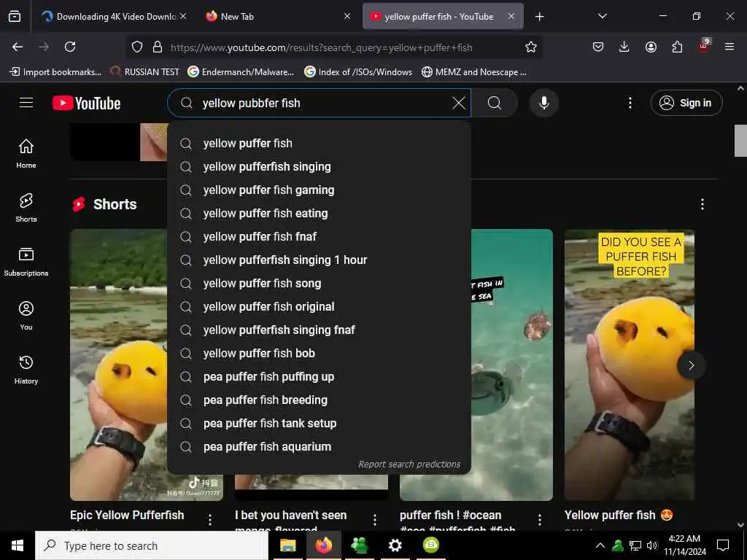Image resolution: width=747 pixels, height=560 pixels.
Task: Select suggestion pea puffer fish tank setup
Action: coord(320,424)
